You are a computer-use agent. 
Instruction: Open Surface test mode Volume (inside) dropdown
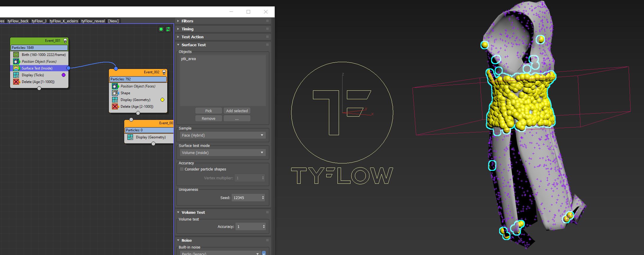click(223, 153)
